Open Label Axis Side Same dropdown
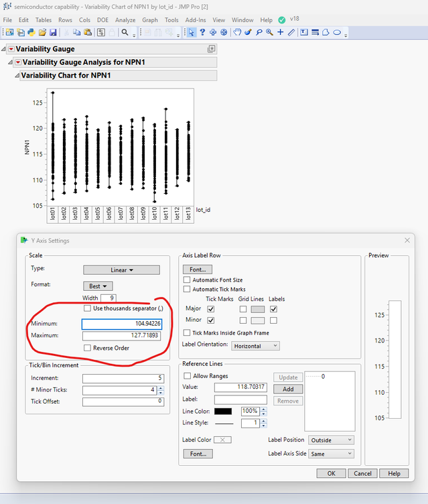The height and width of the screenshot is (504, 428). [x=331, y=454]
